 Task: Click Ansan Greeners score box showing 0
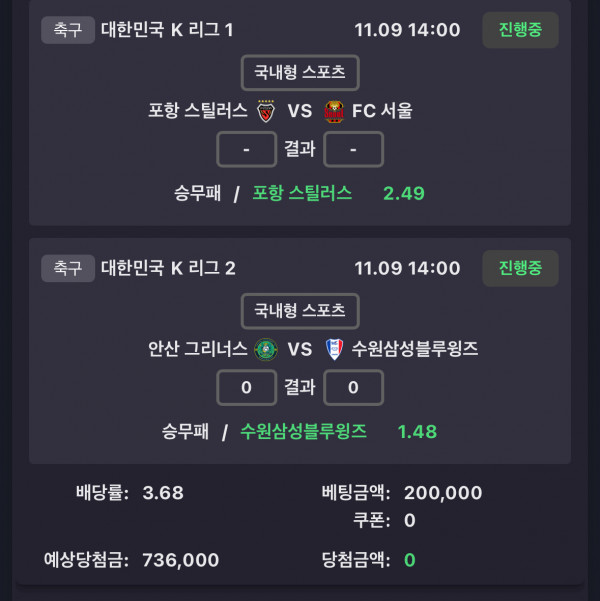click(x=246, y=387)
